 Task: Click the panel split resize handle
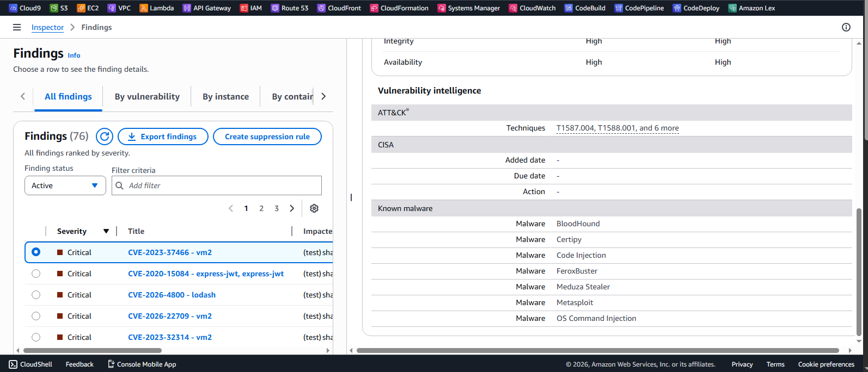[351, 197]
